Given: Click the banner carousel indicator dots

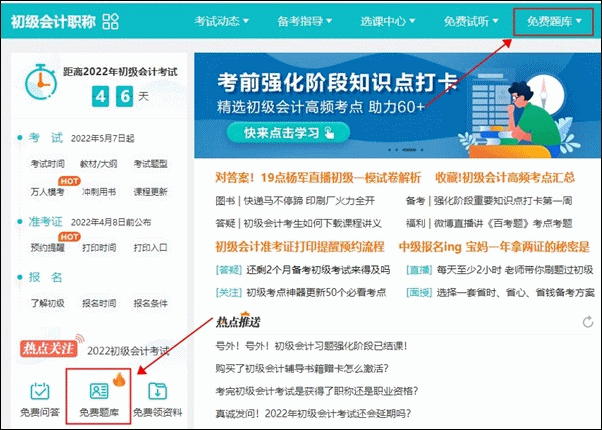Looking at the screenshot, I should tap(406, 150).
